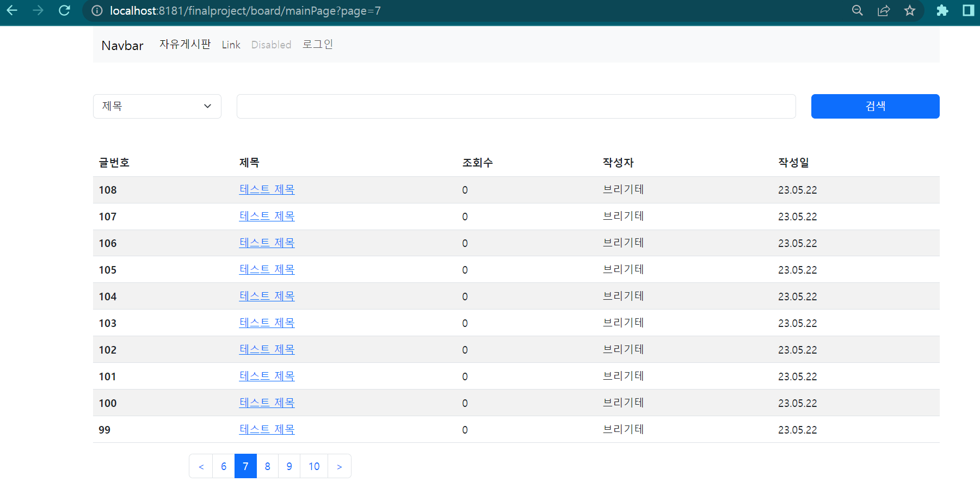Focus the search keyword text field
Viewport: 980px width, 488px height.
pyautogui.click(x=516, y=106)
